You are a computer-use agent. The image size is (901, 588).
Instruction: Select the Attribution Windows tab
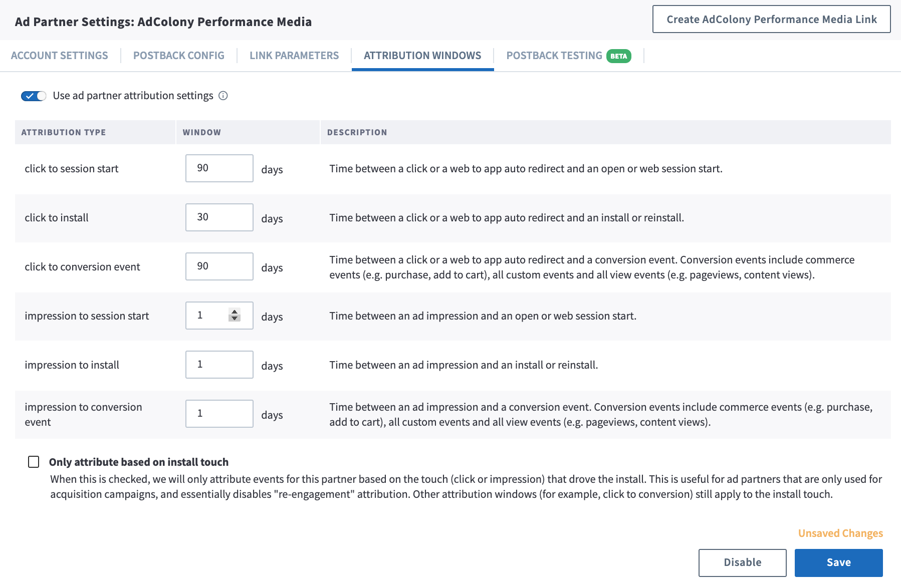pos(422,56)
